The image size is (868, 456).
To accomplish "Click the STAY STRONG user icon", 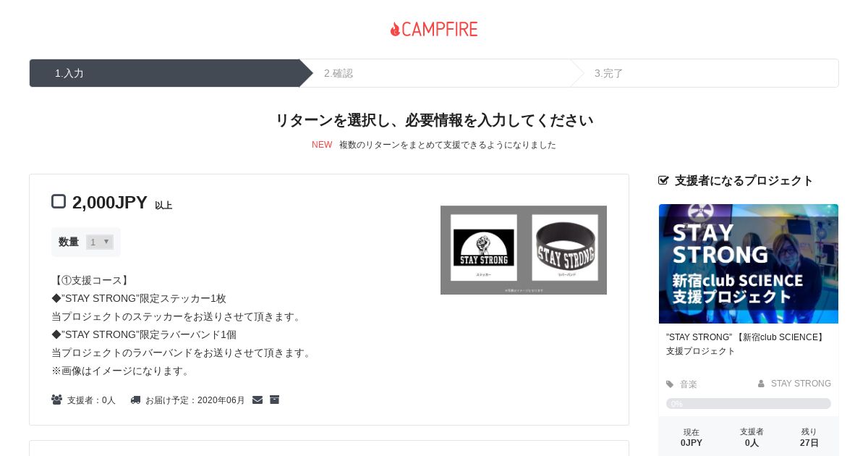I will pos(761,384).
